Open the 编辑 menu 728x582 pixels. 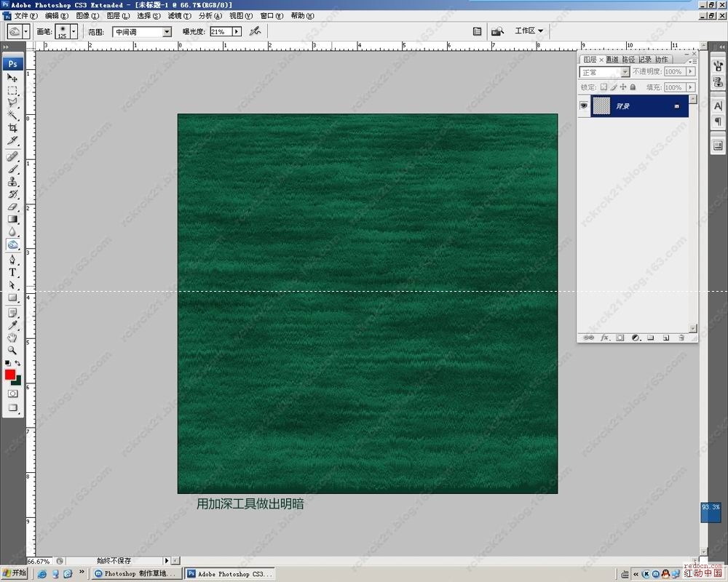tap(57, 16)
